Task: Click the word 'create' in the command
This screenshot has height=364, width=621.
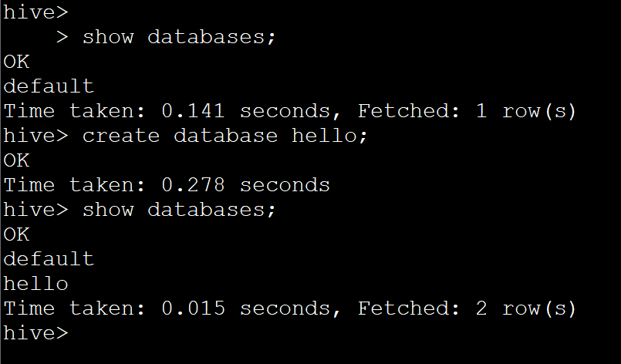Action: point(120,135)
